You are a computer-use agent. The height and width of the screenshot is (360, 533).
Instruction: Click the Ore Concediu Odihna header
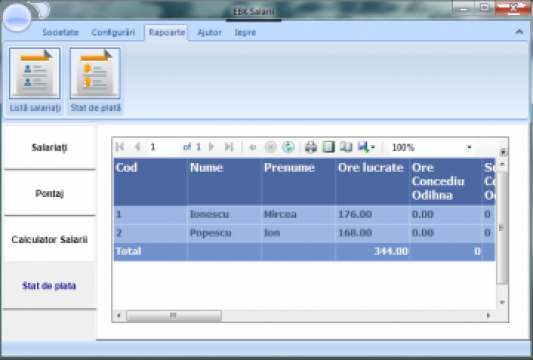[445, 182]
